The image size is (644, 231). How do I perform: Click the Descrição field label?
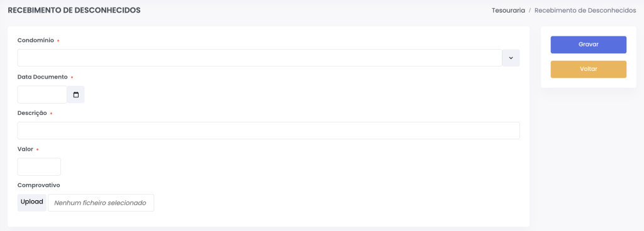pyautogui.click(x=32, y=113)
